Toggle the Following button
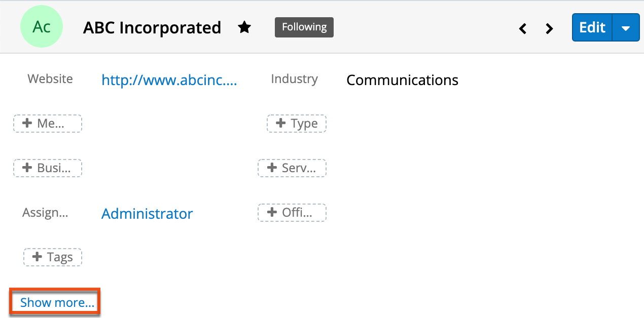 tap(304, 27)
